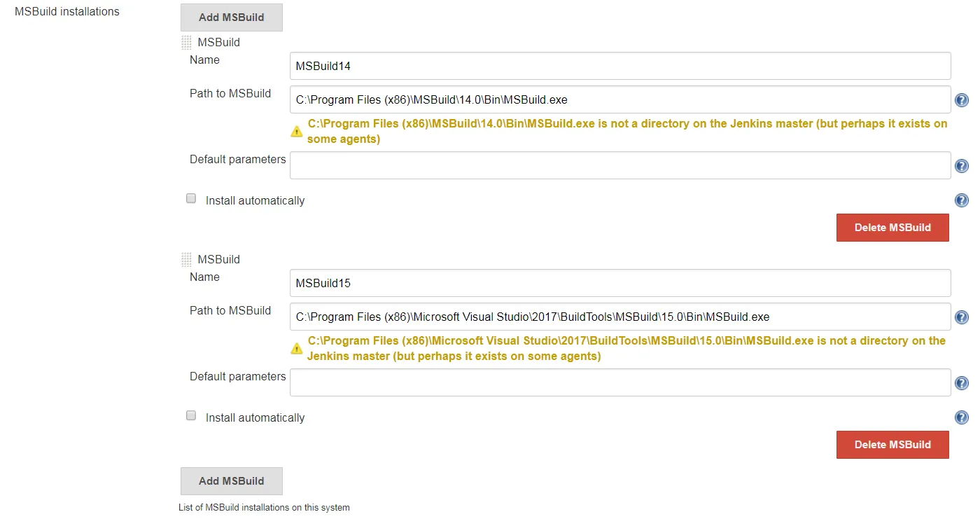This screenshot has width=980, height=519.
Task: Click the 'MSBuild installations' section label
Action: (x=67, y=12)
